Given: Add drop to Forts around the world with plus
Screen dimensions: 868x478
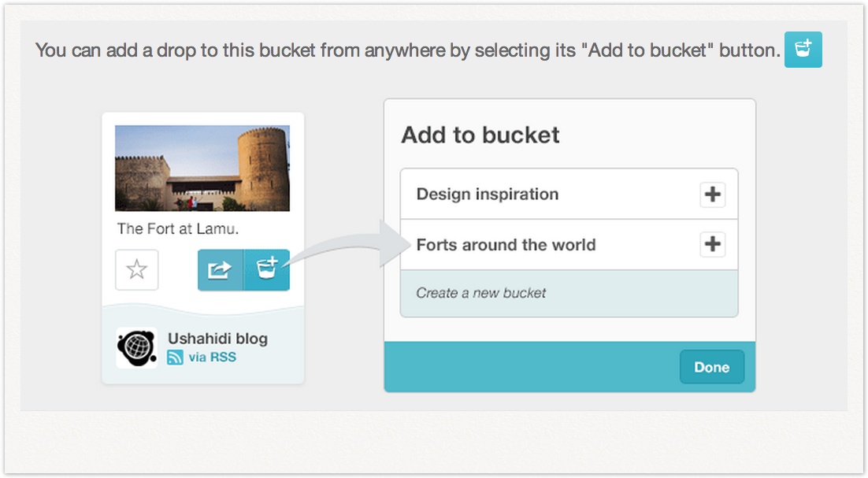Looking at the screenshot, I should coord(712,245).
